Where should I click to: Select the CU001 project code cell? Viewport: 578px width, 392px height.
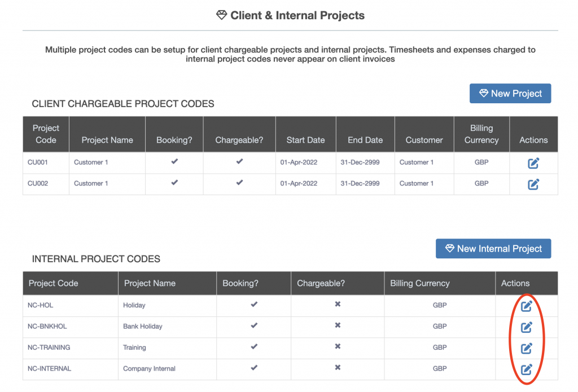coord(38,162)
